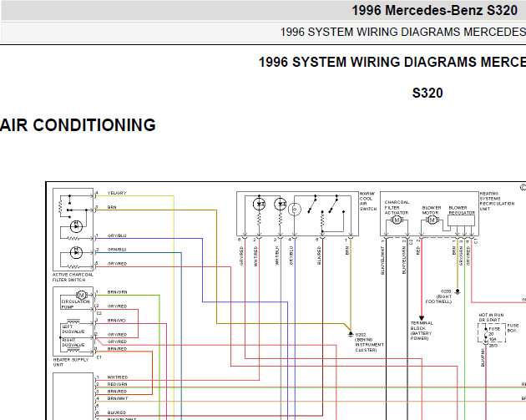Click the "BLOWER MOTOR" label
The width and height of the screenshot is (526, 420).
432,210
